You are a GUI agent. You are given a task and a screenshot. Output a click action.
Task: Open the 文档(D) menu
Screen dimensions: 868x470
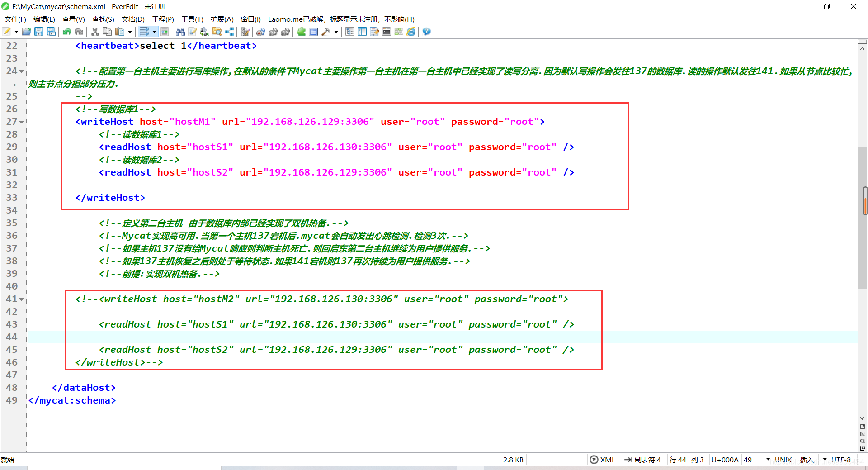click(133, 19)
